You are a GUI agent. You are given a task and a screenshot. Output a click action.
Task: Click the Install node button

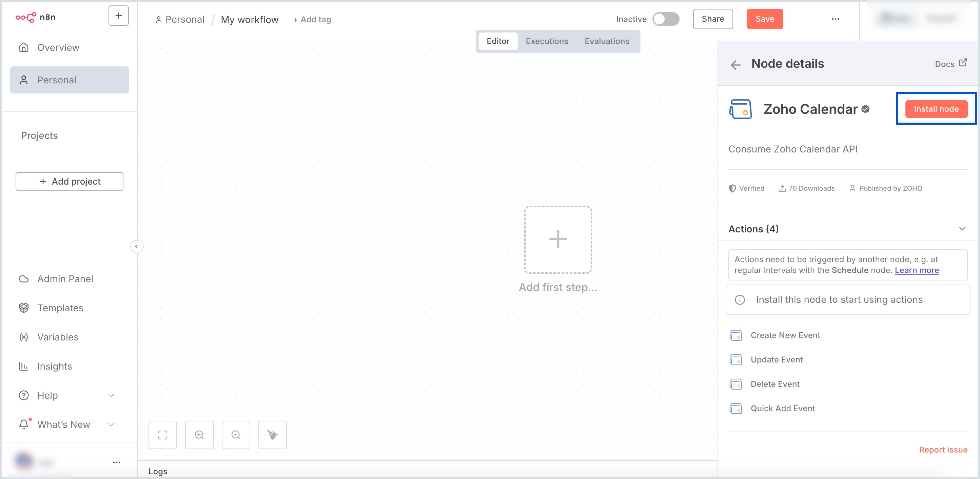(936, 109)
